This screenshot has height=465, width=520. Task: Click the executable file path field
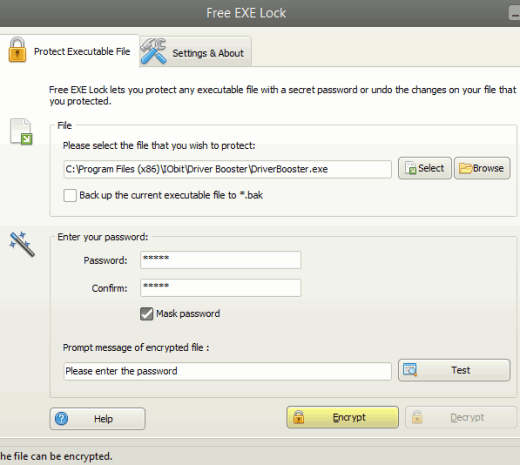(x=227, y=169)
